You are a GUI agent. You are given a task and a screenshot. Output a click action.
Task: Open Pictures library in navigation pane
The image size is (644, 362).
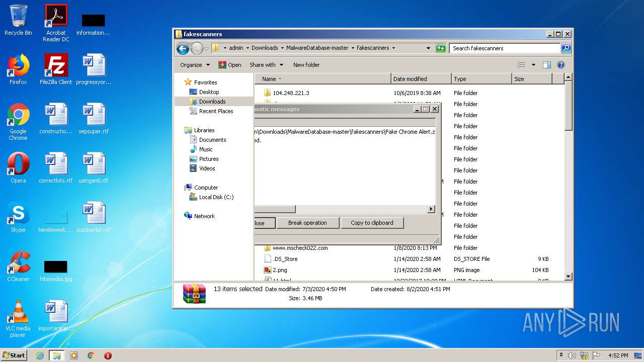click(208, 159)
